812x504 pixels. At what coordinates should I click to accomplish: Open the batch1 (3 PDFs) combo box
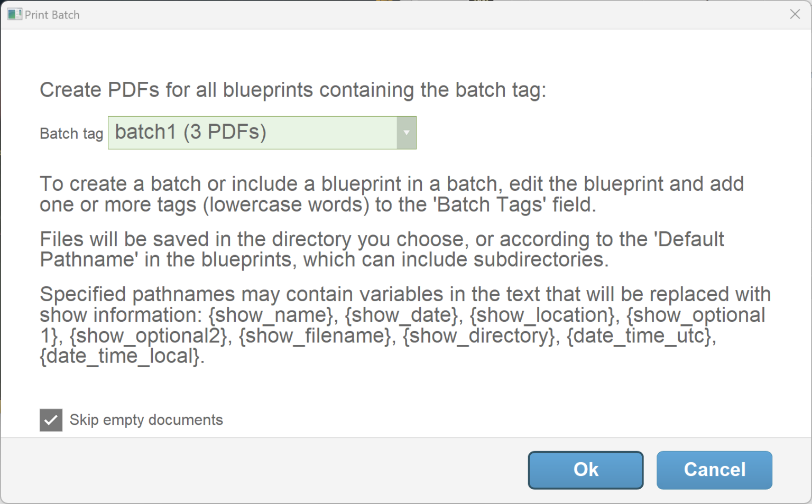(253, 133)
